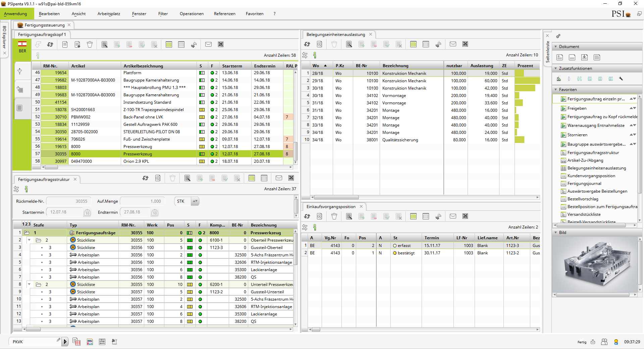The width and height of the screenshot is (644, 349).
Task: Open the STK unit dropdown
Action: (x=195, y=201)
